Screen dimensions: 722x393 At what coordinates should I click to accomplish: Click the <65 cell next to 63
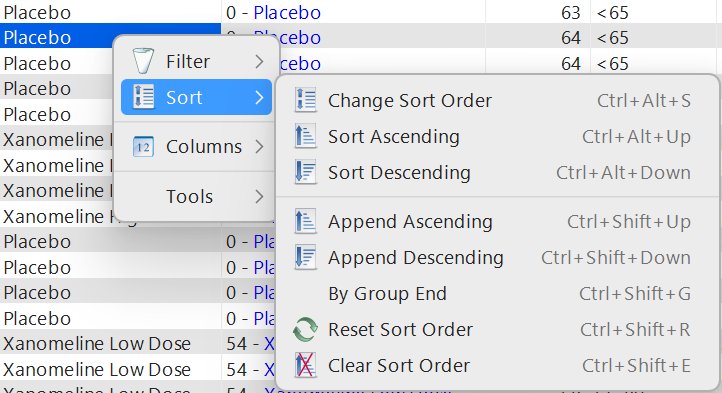coord(653,12)
